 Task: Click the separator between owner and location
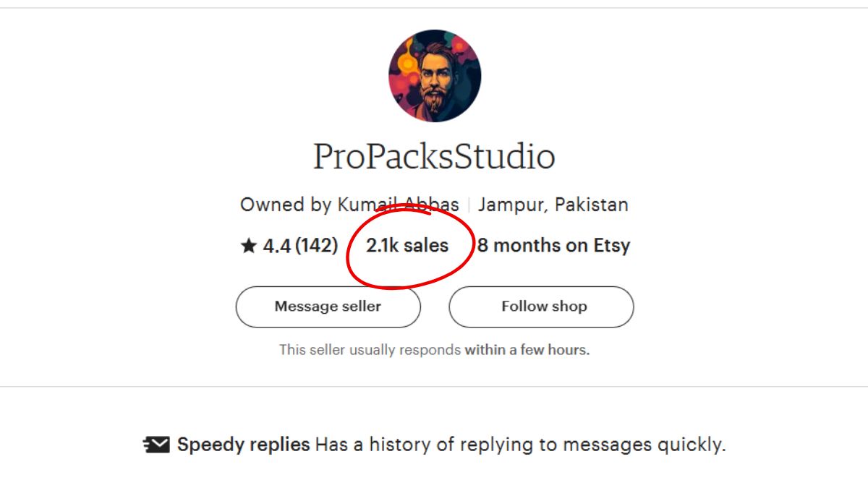[468, 205]
